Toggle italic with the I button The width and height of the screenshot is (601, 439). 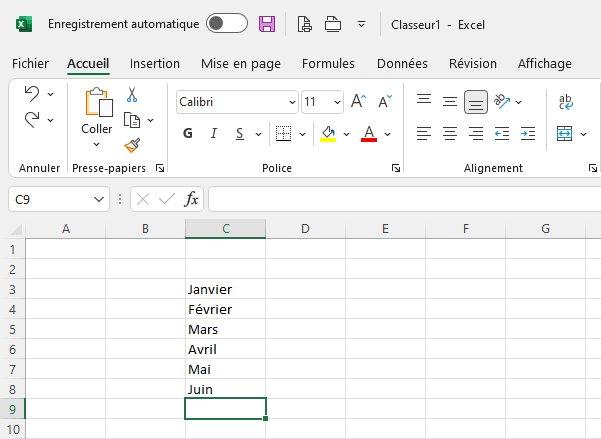214,133
